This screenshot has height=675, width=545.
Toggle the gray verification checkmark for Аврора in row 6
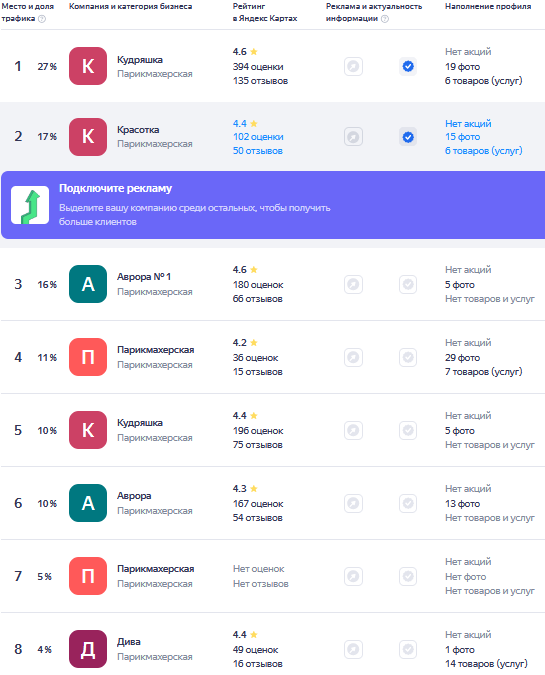tap(408, 503)
